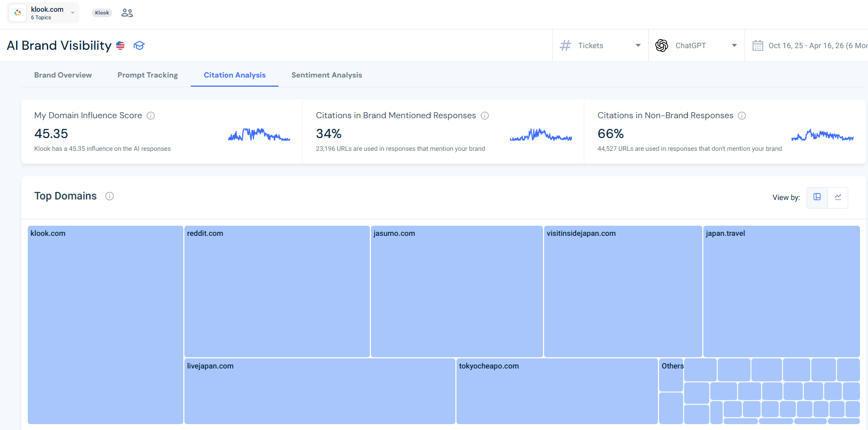
Task: Switch Top Domains to line chart view
Action: (838, 197)
